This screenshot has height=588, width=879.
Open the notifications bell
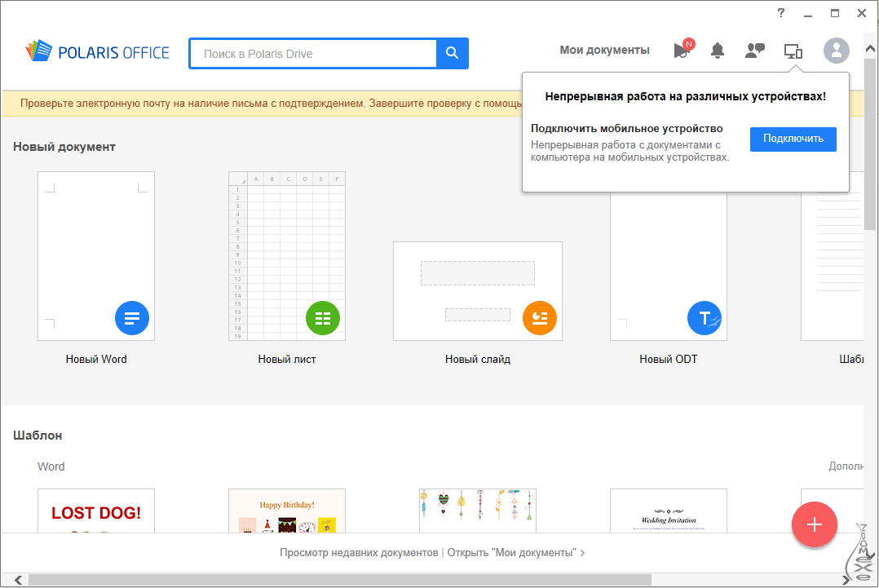pyautogui.click(x=717, y=51)
